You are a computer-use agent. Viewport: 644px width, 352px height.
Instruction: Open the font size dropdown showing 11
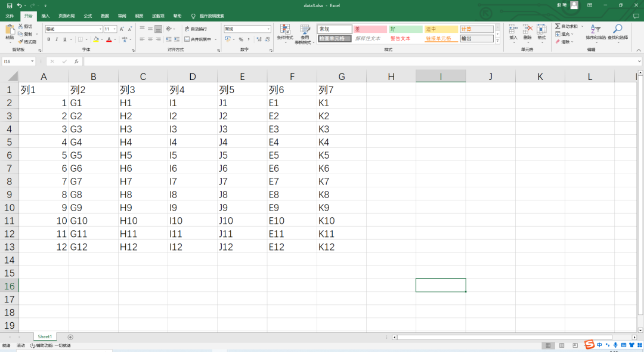[114, 29]
